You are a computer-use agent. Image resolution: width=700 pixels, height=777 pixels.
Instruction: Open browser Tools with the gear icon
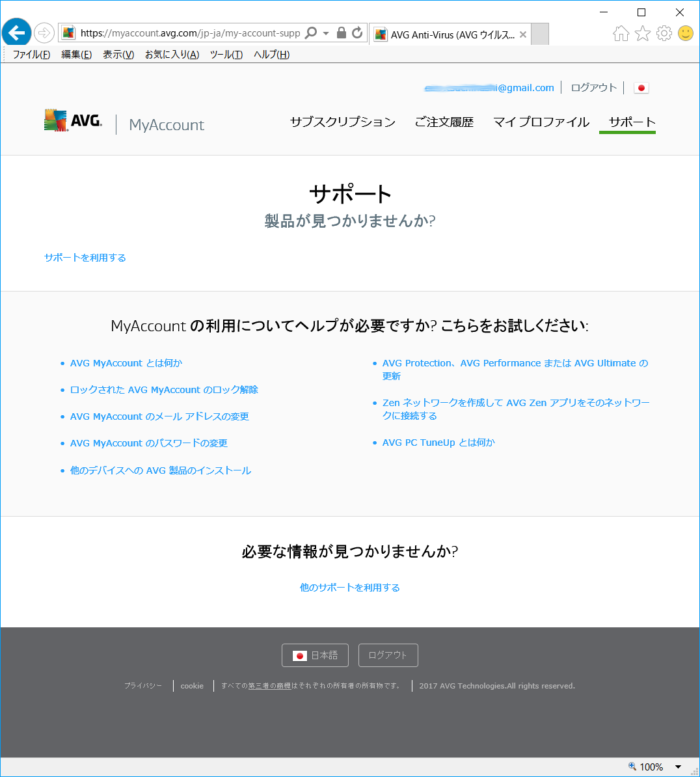click(x=664, y=33)
